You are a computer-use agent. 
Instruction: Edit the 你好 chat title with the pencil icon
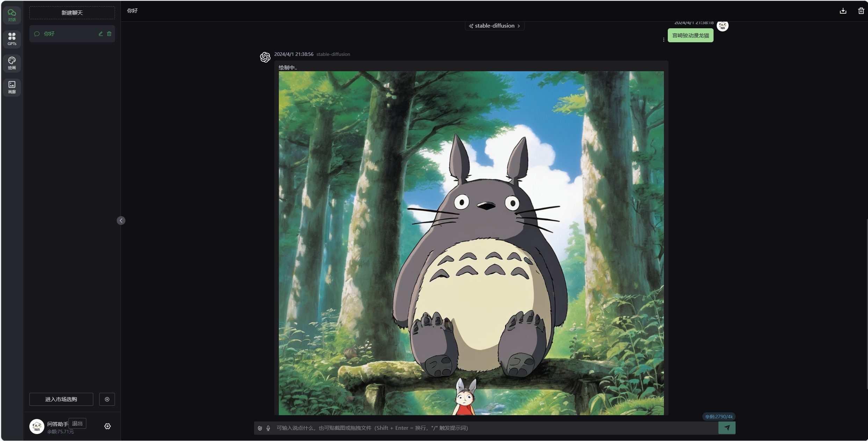[101, 34]
